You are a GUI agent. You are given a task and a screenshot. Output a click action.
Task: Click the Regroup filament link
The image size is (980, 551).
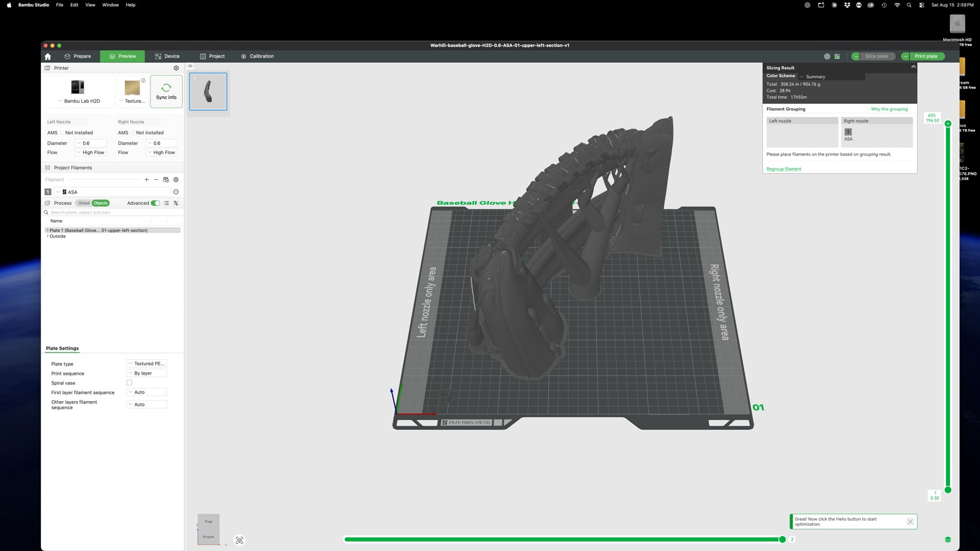[x=783, y=169]
